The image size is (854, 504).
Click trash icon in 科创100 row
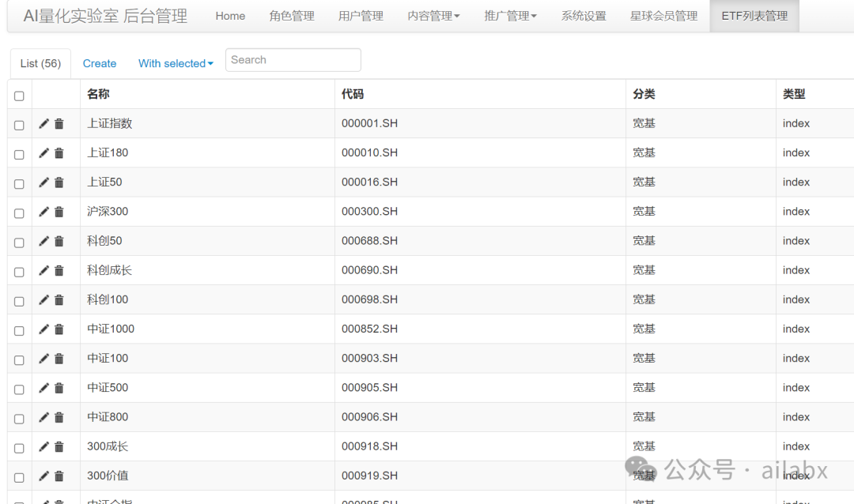click(x=59, y=300)
